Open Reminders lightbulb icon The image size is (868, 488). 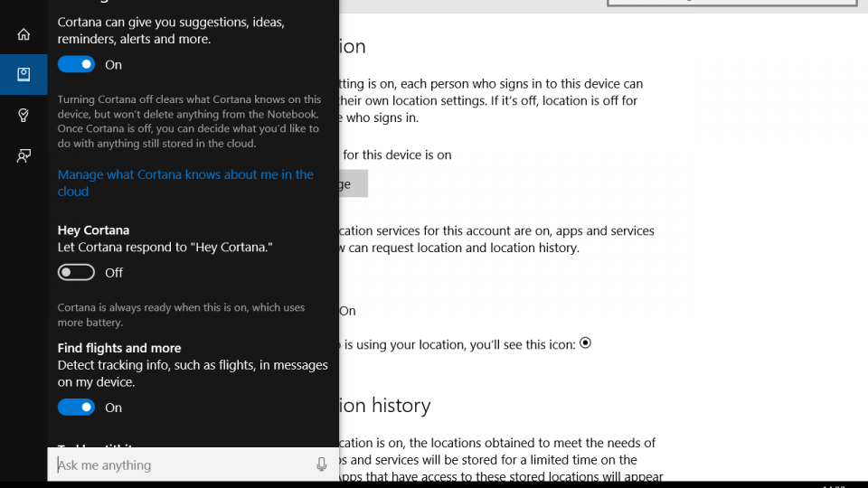pyautogui.click(x=24, y=115)
